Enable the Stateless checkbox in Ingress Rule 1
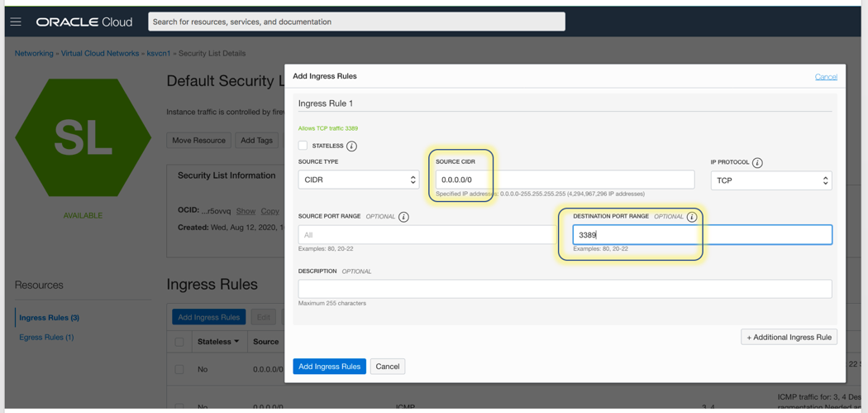This screenshot has height=413, width=868. (x=303, y=146)
